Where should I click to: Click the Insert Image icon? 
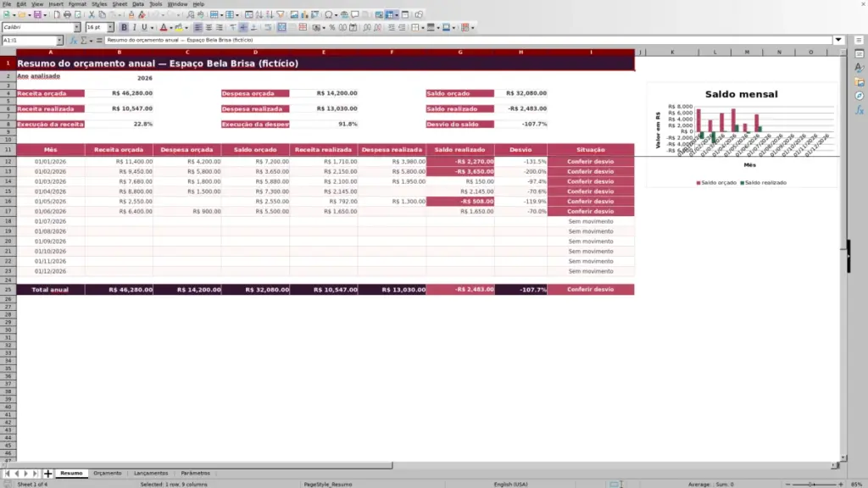click(x=294, y=15)
